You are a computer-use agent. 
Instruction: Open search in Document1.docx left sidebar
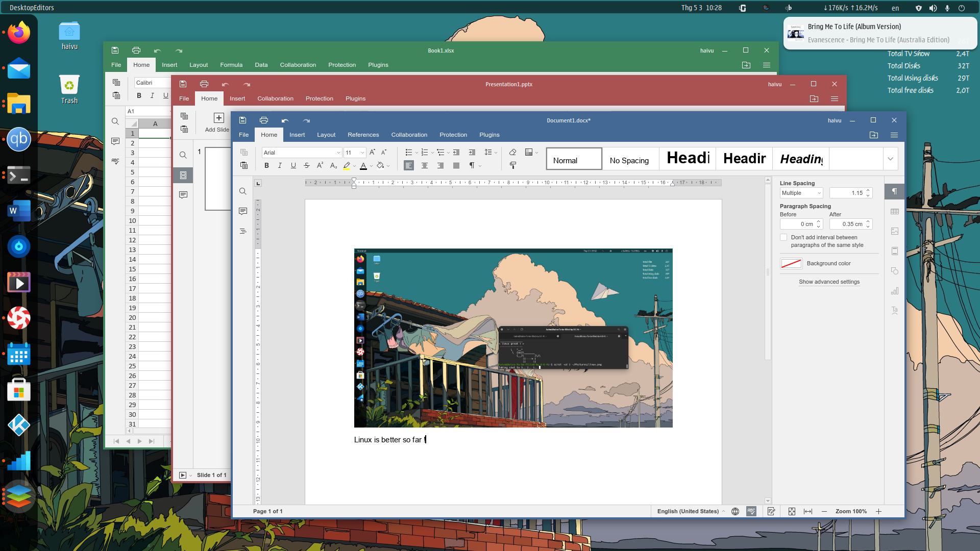[x=243, y=191]
